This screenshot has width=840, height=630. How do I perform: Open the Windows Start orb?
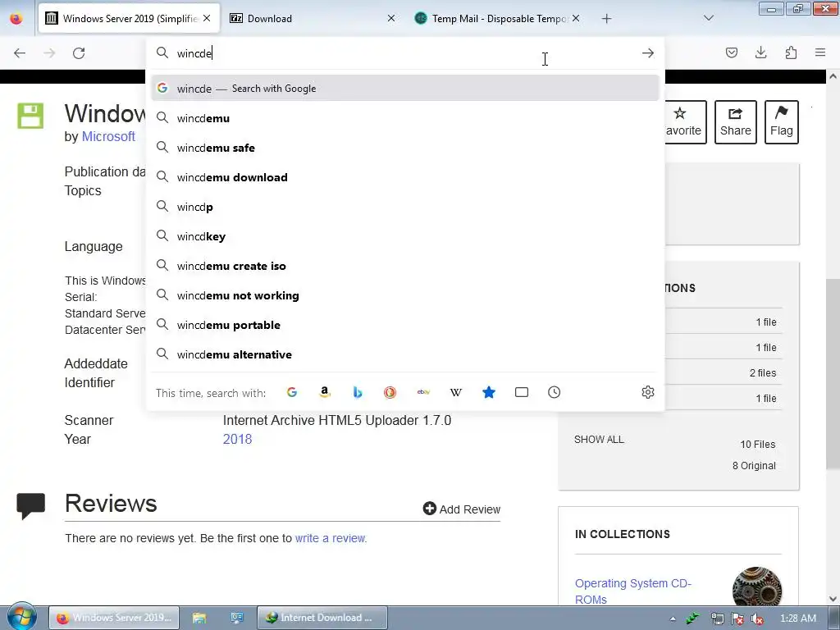tap(21, 617)
